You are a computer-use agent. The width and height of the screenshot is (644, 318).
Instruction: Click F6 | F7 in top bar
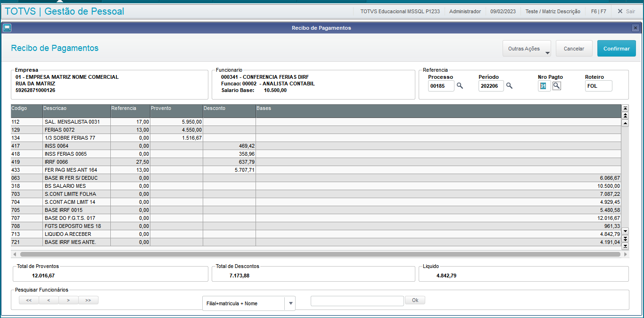tap(598, 11)
